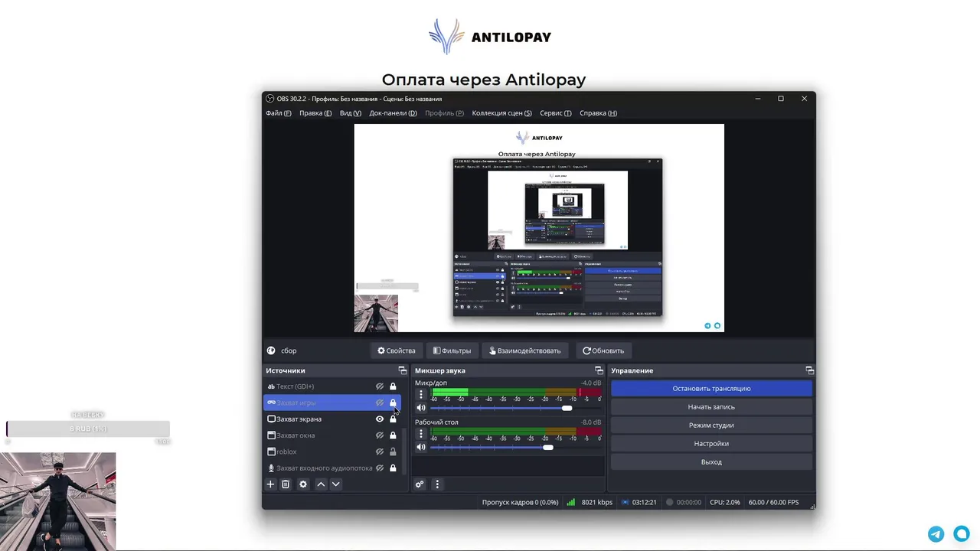
Task: Mute the Рабочий стол audio channel
Action: pos(420,447)
